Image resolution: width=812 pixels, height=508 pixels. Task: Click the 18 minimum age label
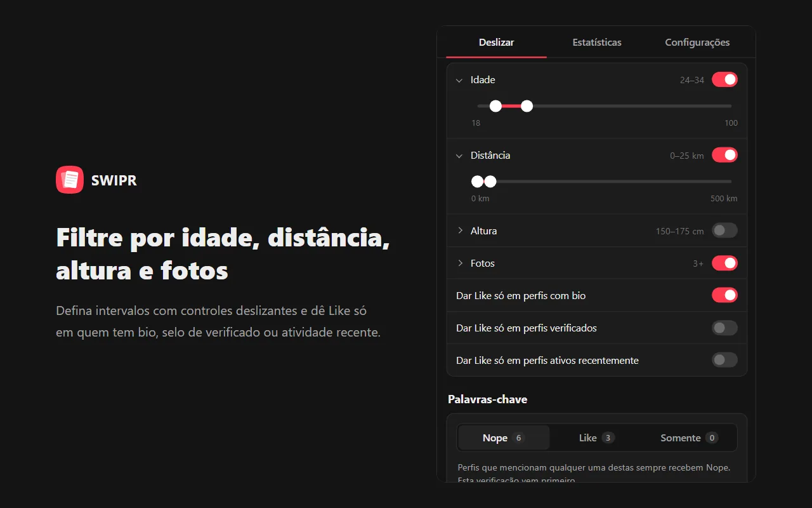tap(476, 123)
